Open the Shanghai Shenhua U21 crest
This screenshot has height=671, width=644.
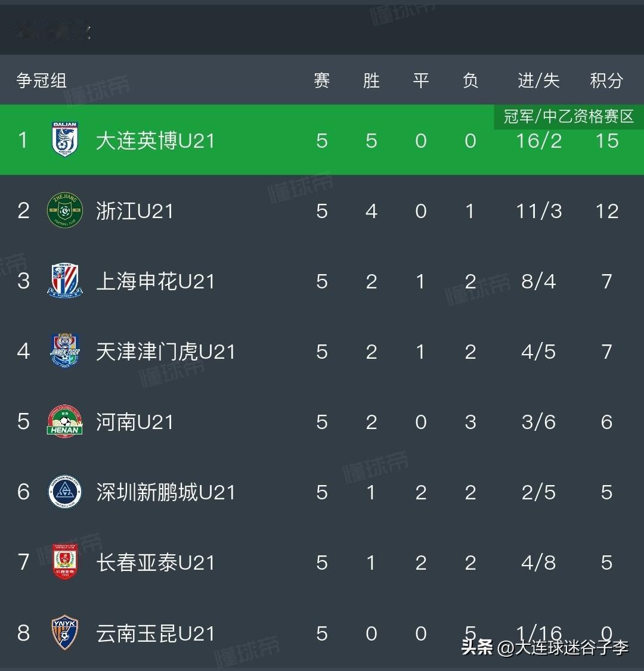point(64,281)
